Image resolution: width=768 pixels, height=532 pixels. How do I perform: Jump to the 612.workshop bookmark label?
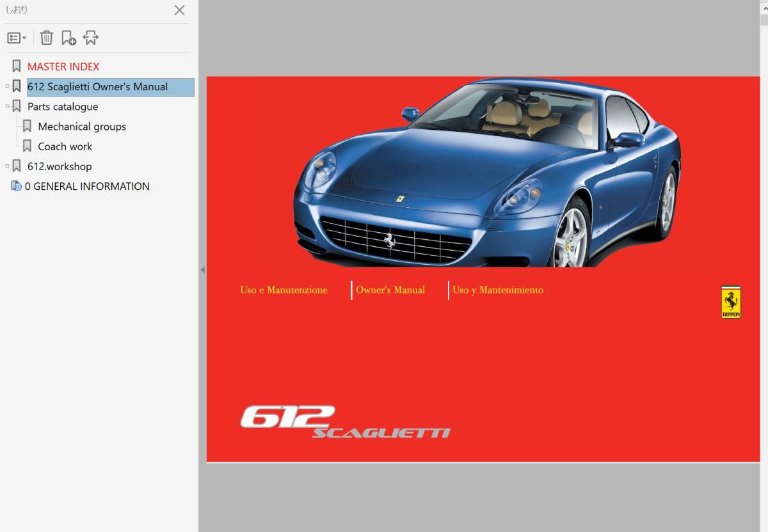60,166
